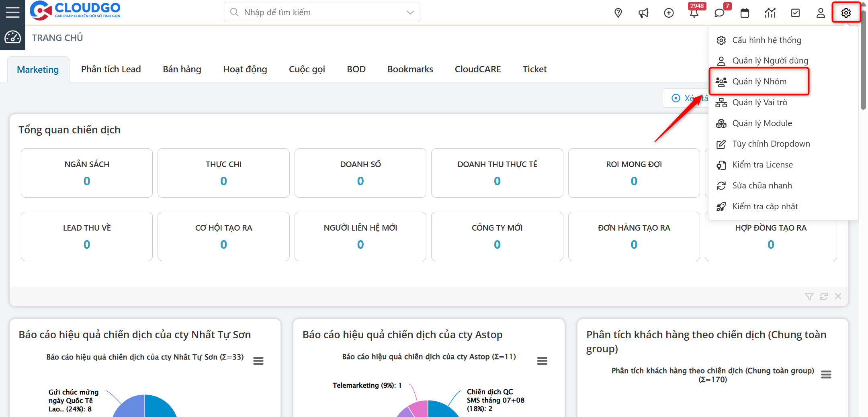Expand the search box dropdown arrow
868x417 pixels.
coord(410,12)
